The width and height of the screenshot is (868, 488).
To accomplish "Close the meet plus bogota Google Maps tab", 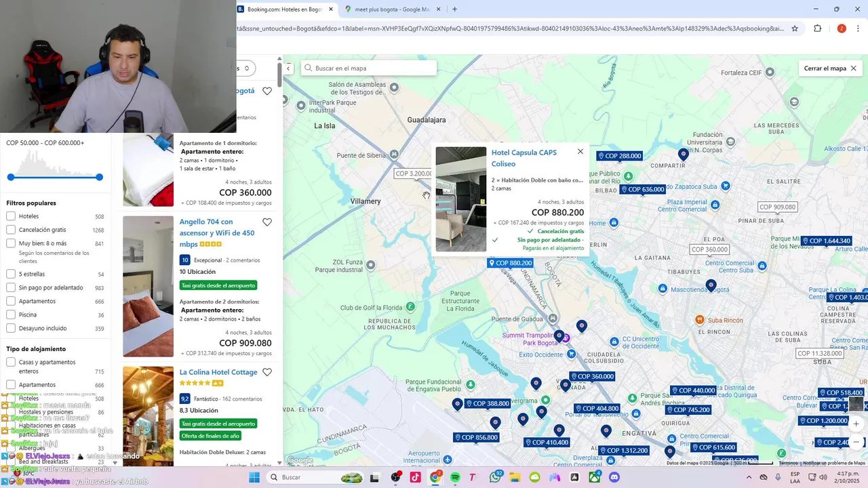I will [438, 9].
